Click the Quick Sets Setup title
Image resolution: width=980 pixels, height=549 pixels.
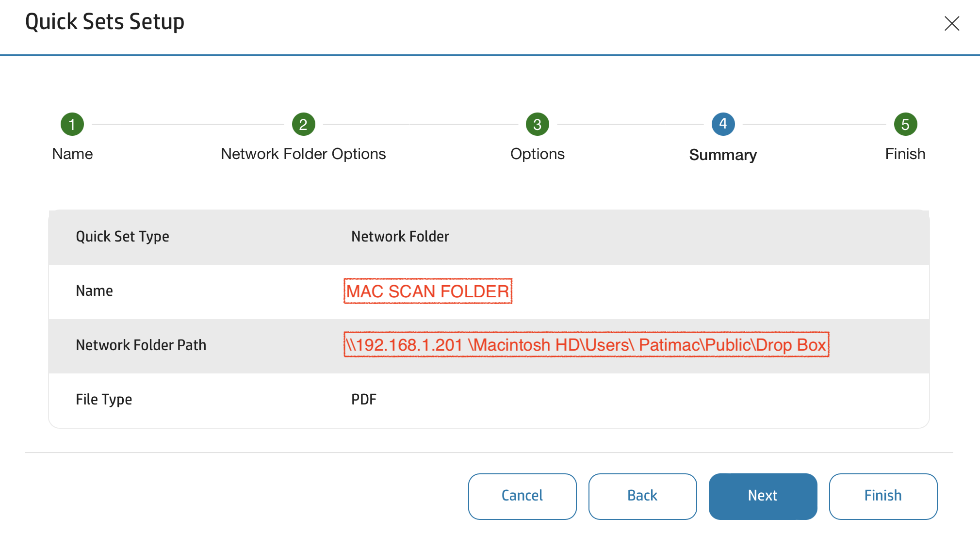point(105,21)
